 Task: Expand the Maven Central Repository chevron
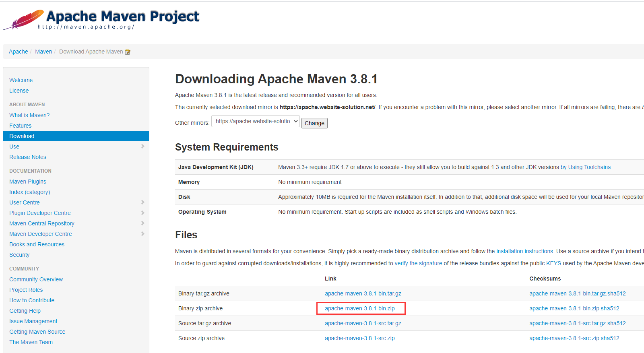[x=142, y=223]
